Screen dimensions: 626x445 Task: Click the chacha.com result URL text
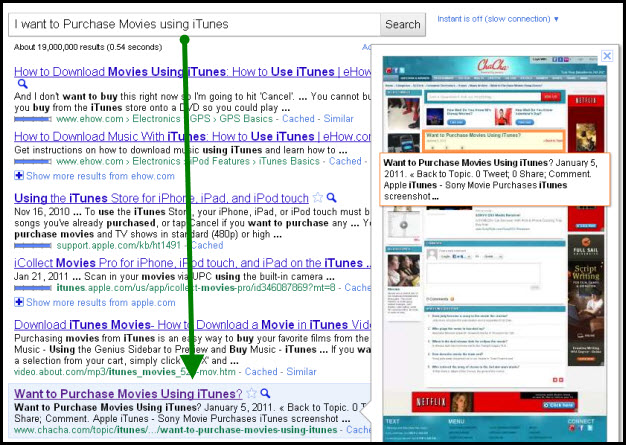(x=175, y=430)
